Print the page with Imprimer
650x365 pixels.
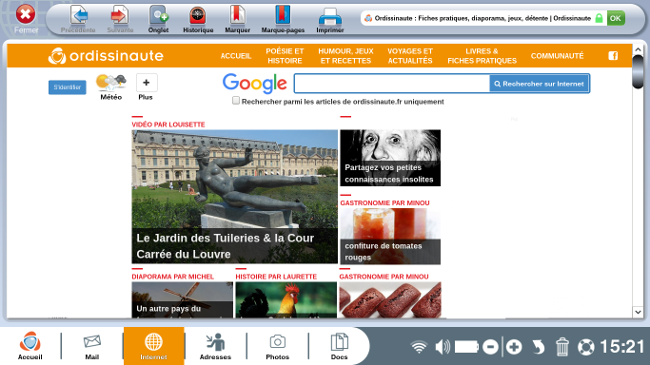330,19
